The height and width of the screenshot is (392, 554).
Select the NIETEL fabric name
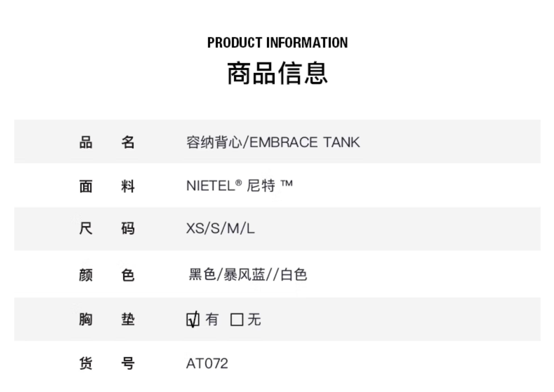click(211, 186)
